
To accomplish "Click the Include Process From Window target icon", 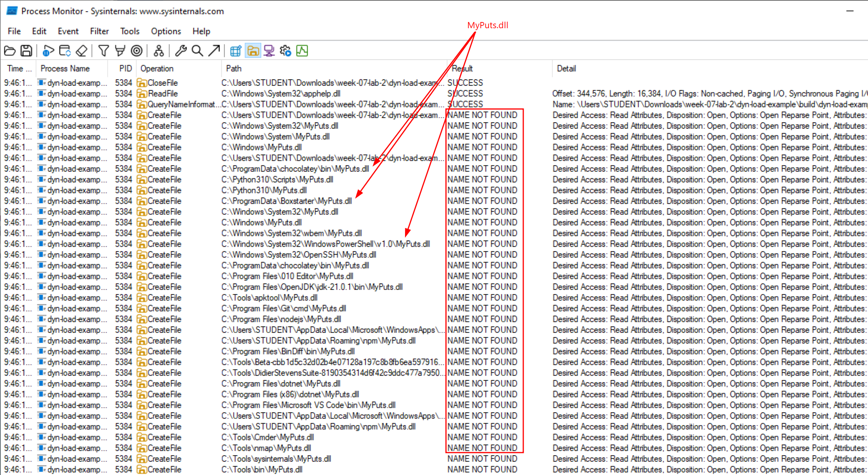I will coord(137,51).
